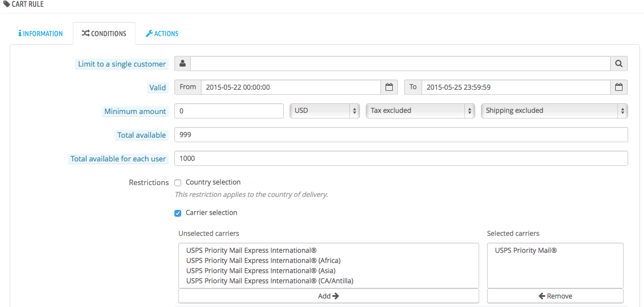644x307 pixels.
Task: Open the USD currency dropdown
Action: point(325,111)
